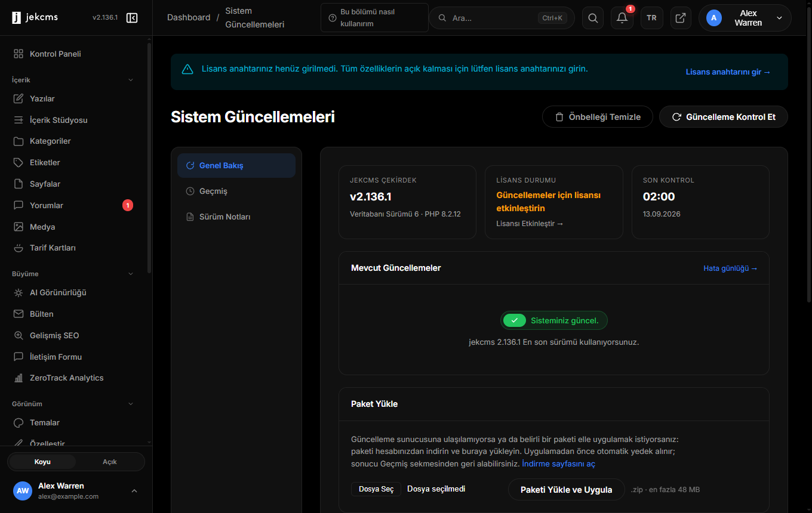Click the Gelişmiş SEO icon

(x=19, y=335)
